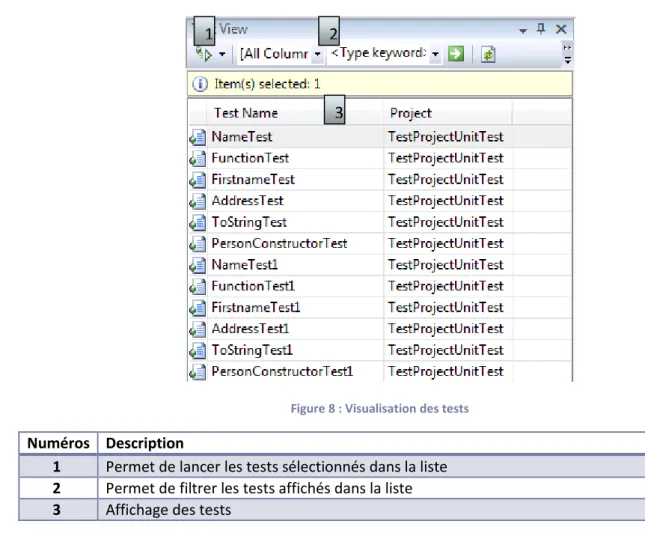Open the Test View window position menu arrow
This screenshot has width=645, height=536.
pos(523,30)
